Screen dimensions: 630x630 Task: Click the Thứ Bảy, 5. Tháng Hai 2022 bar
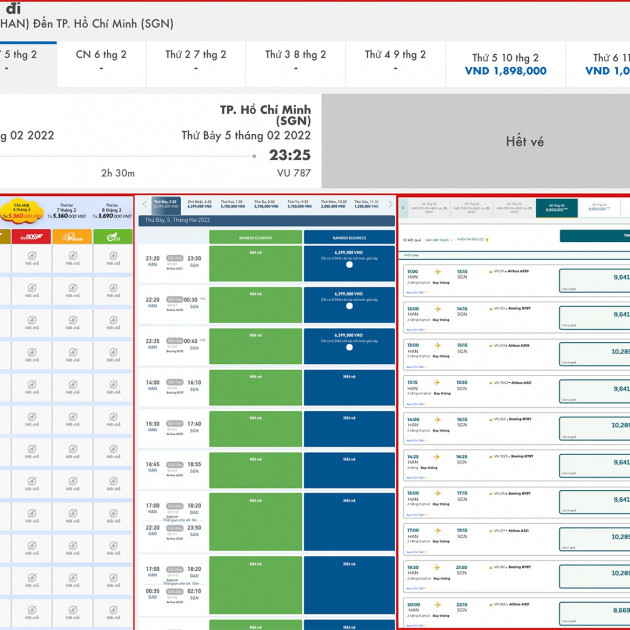267,220
